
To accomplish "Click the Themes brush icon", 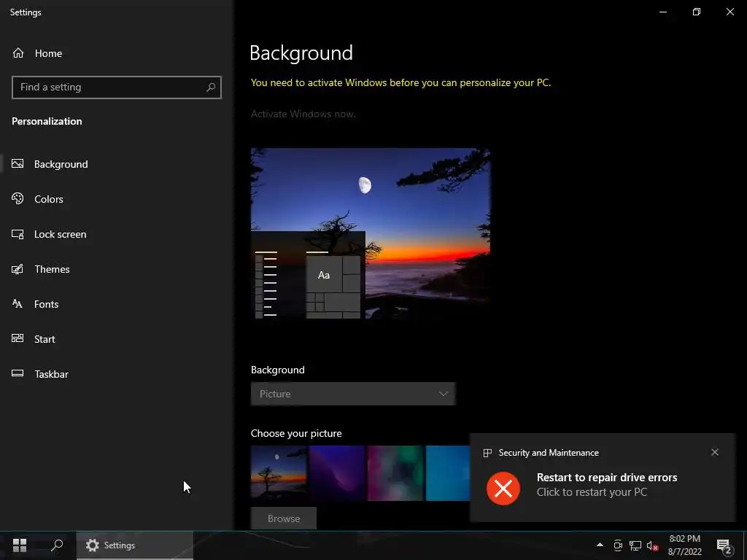I will pos(18,269).
